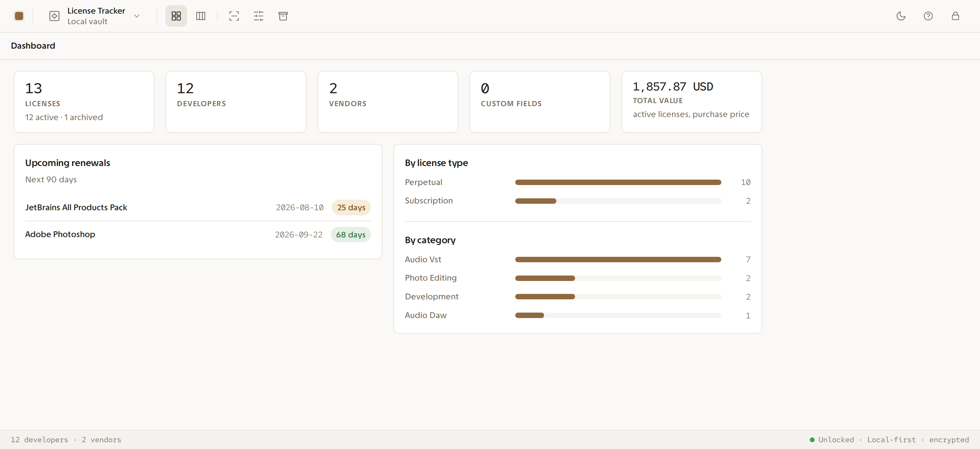Click 'Unlocked' status bar text
Image resolution: width=980 pixels, height=449 pixels.
[x=836, y=440]
